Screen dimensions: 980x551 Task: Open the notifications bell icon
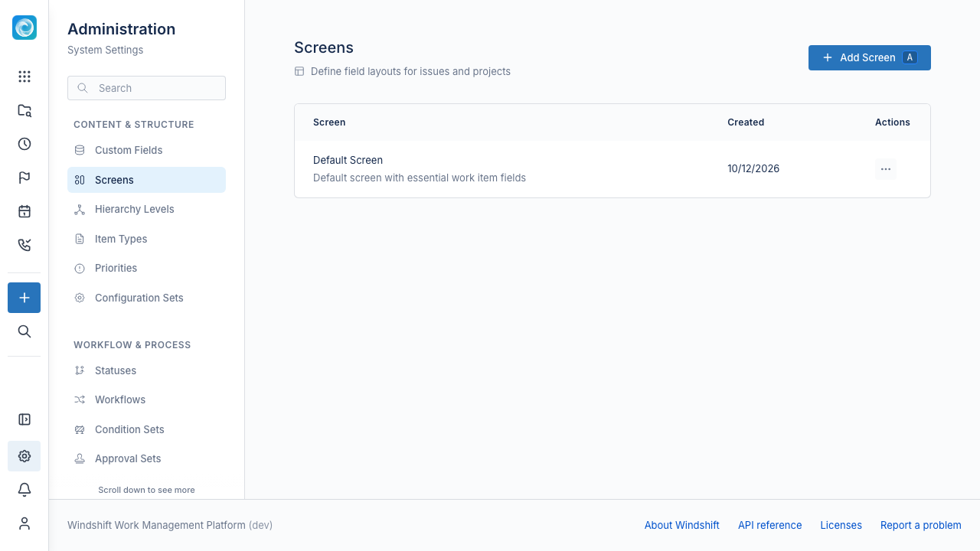click(x=24, y=490)
